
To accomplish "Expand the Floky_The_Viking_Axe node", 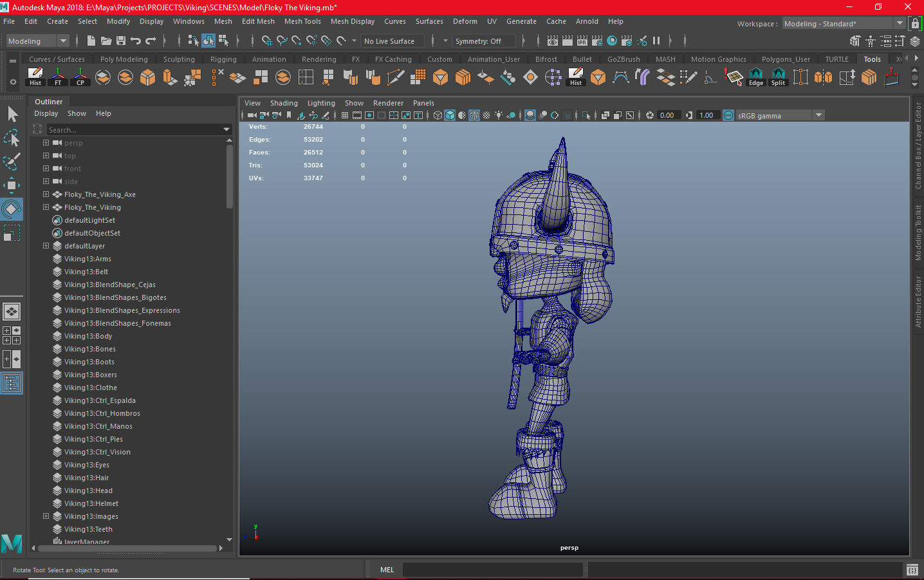I will (x=46, y=194).
